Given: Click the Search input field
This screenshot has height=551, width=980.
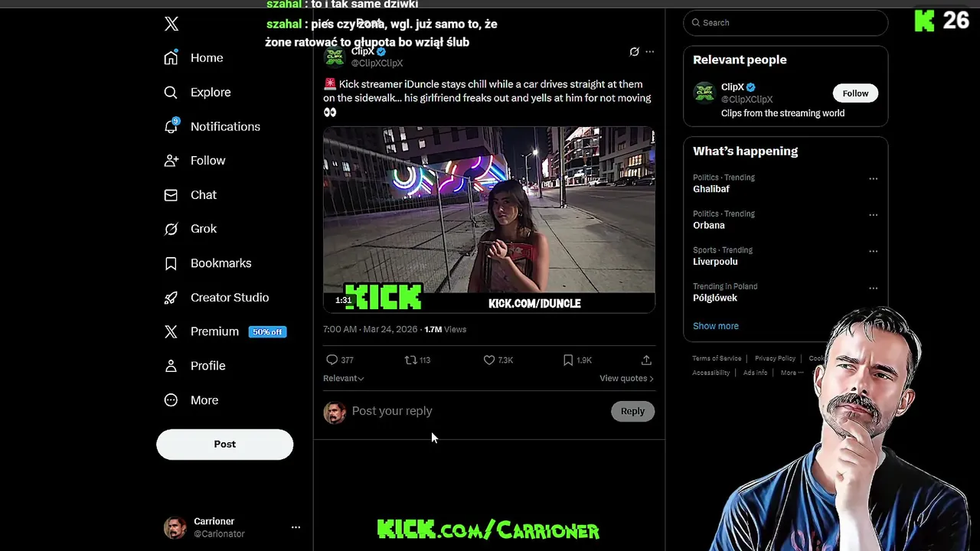Looking at the screenshot, I should click(786, 23).
